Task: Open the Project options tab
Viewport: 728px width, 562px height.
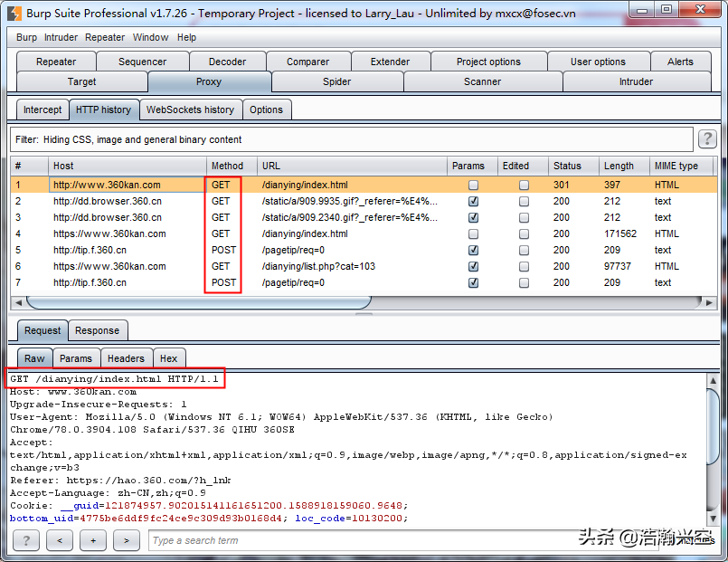Action: (488, 62)
